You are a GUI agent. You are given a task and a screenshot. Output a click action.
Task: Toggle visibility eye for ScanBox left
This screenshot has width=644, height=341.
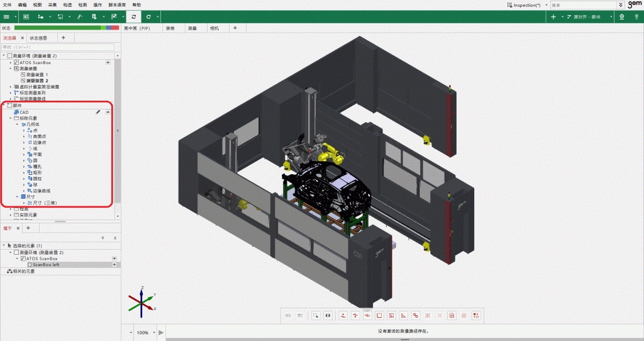(114, 265)
